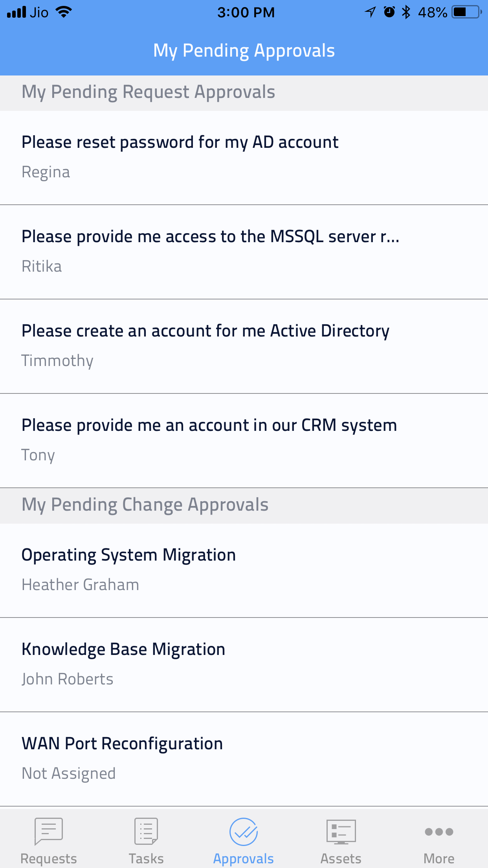Open Knowledge Base Migration by John Roberts

pos(244,664)
